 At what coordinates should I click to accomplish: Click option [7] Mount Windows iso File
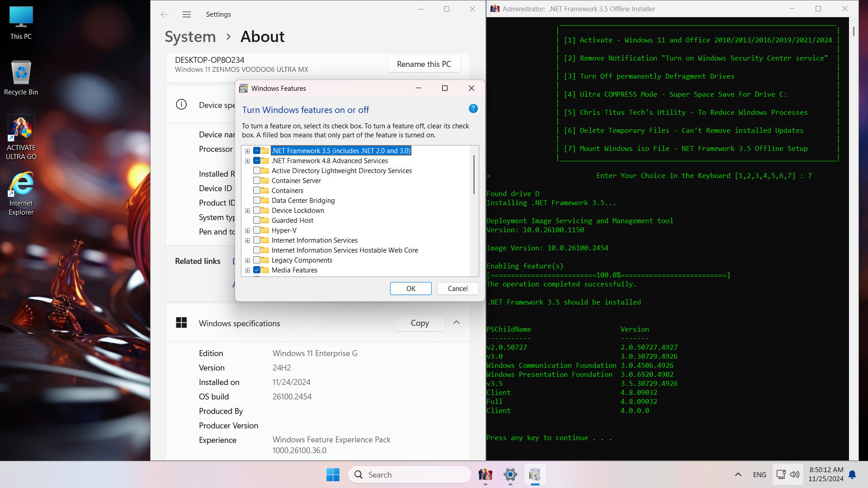tap(685, 149)
